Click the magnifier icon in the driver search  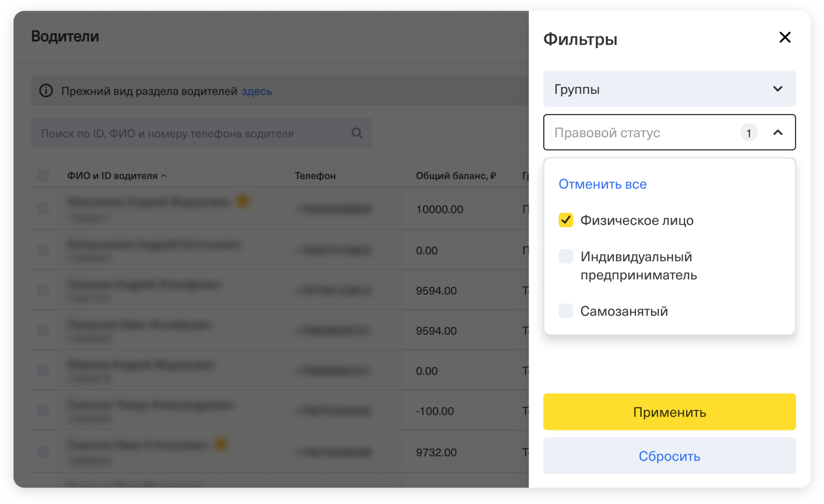[357, 133]
